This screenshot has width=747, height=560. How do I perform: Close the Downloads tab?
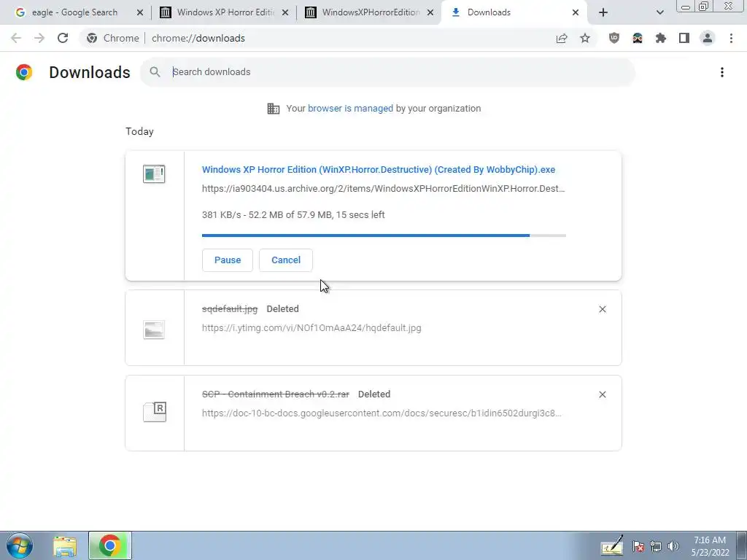click(x=576, y=13)
